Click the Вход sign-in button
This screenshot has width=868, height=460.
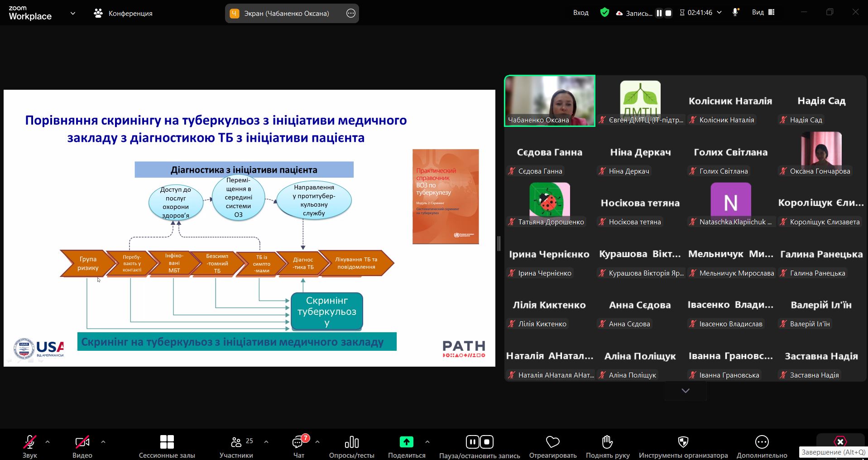(580, 13)
